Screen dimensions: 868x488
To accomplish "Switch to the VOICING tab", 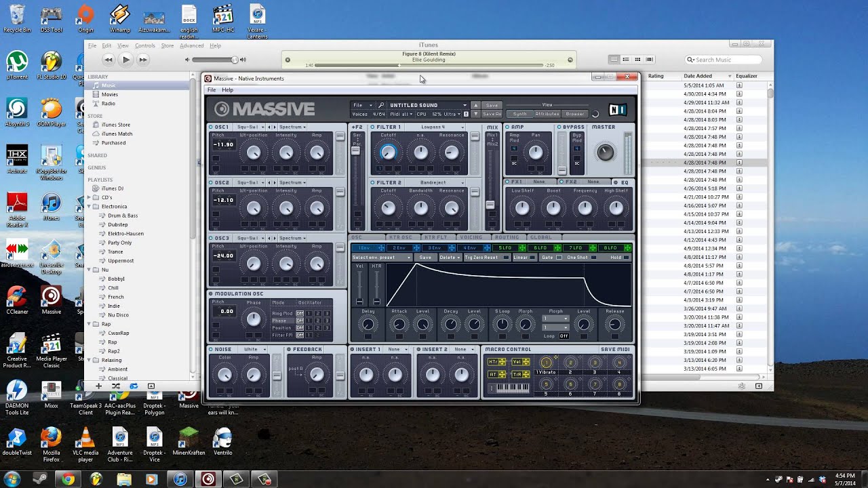I will [x=471, y=237].
